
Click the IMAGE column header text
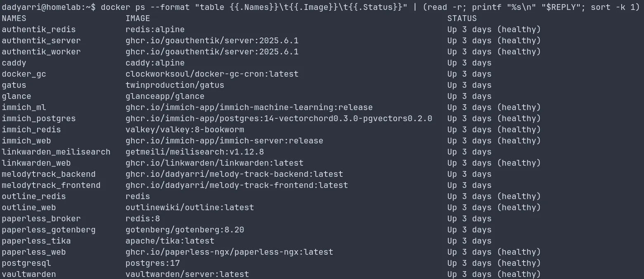tap(138, 19)
